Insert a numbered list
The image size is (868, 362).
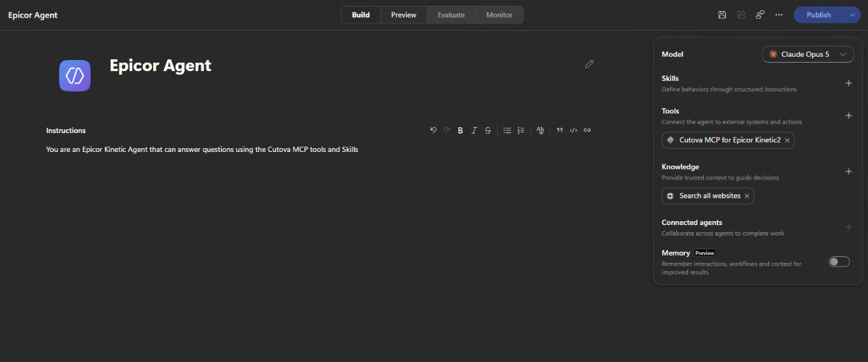pos(521,130)
